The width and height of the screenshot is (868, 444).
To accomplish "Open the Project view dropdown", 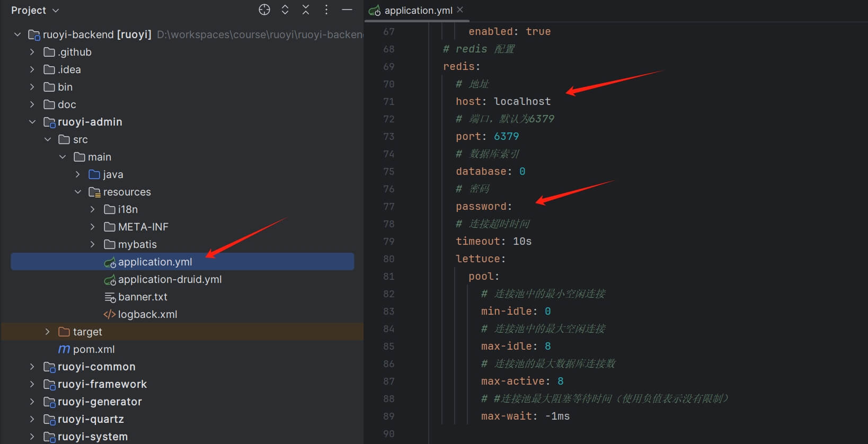I will tap(35, 10).
